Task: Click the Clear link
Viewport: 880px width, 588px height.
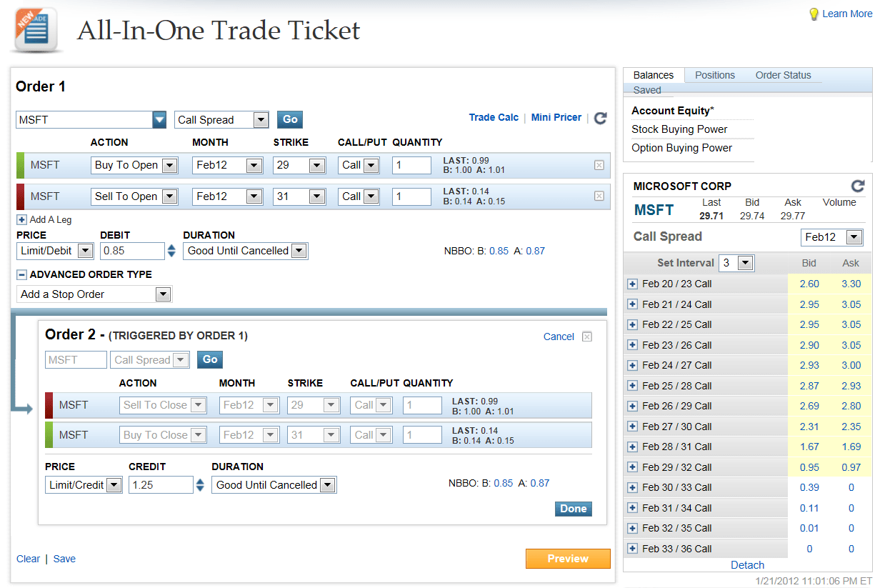Action: point(28,559)
